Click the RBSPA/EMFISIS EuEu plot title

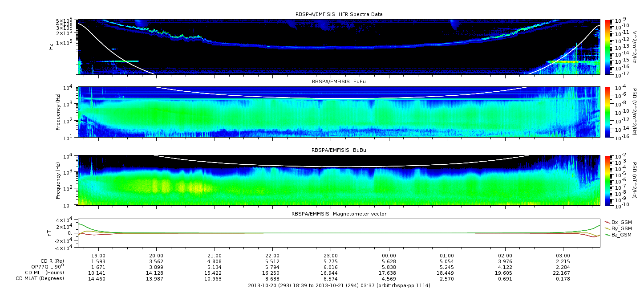click(339, 82)
